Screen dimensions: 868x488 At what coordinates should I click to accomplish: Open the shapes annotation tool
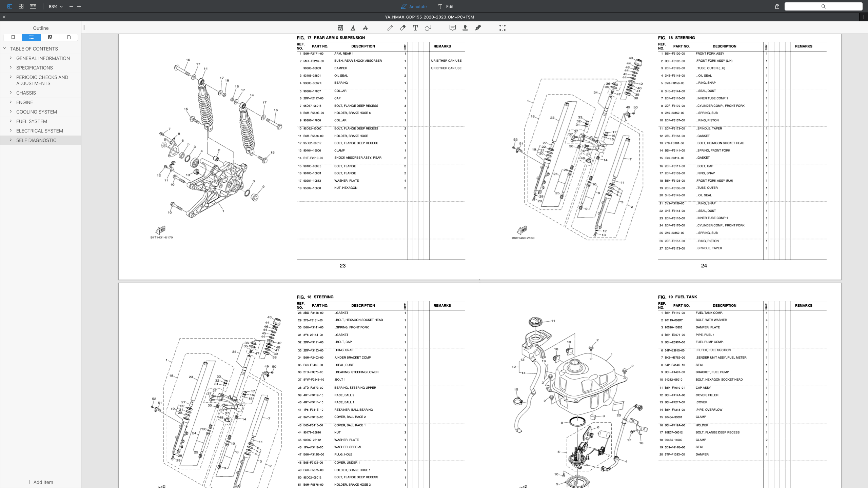[428, 28]
